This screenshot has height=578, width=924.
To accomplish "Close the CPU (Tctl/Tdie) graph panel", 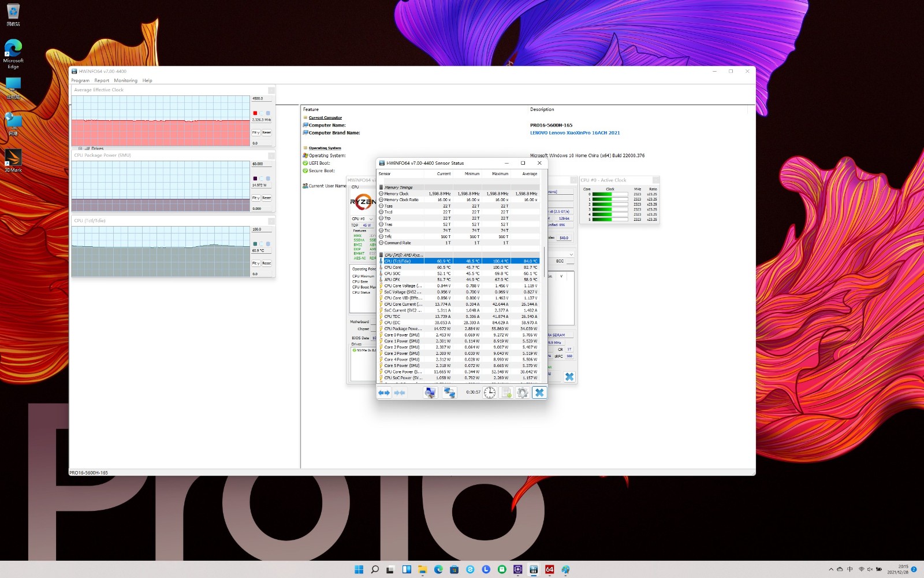I will (271, 221).
